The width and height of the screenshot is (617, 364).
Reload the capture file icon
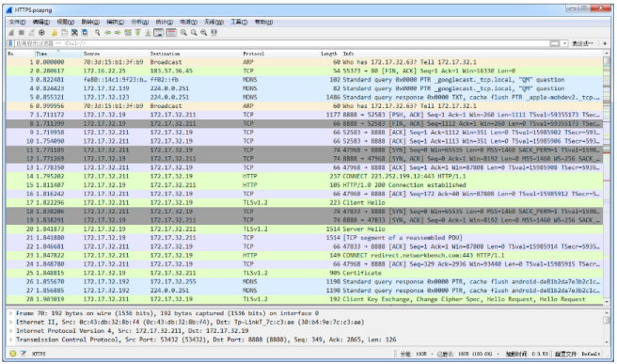pyautogui.click(x=85, y=33)
